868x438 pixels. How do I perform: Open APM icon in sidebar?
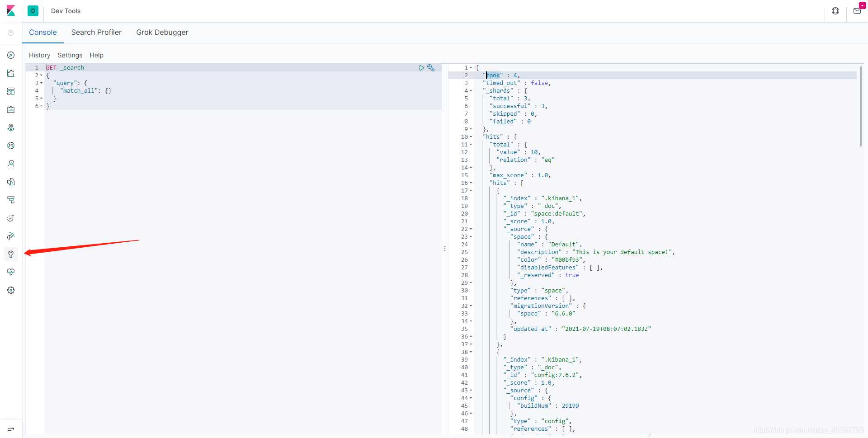coord(11,200)
